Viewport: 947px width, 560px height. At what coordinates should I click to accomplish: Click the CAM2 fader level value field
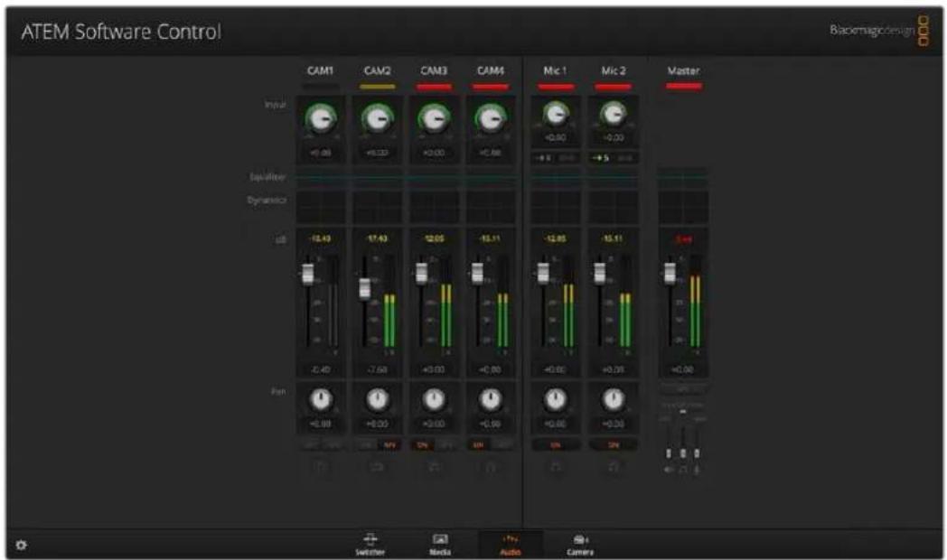(377, 369)
